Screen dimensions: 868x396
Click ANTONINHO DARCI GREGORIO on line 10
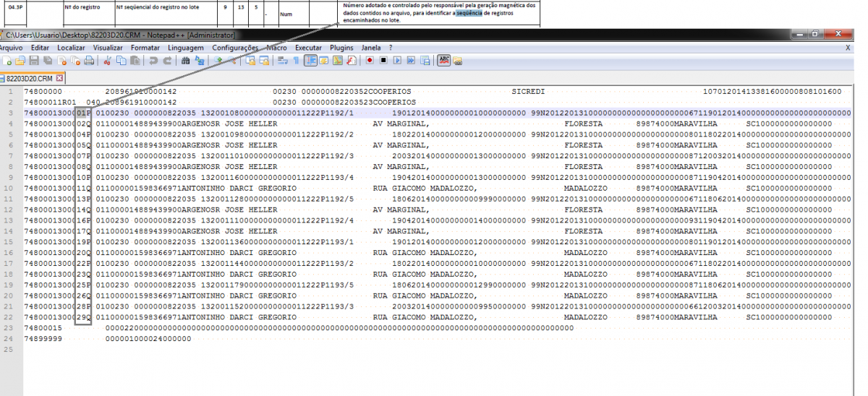point(237,188)
